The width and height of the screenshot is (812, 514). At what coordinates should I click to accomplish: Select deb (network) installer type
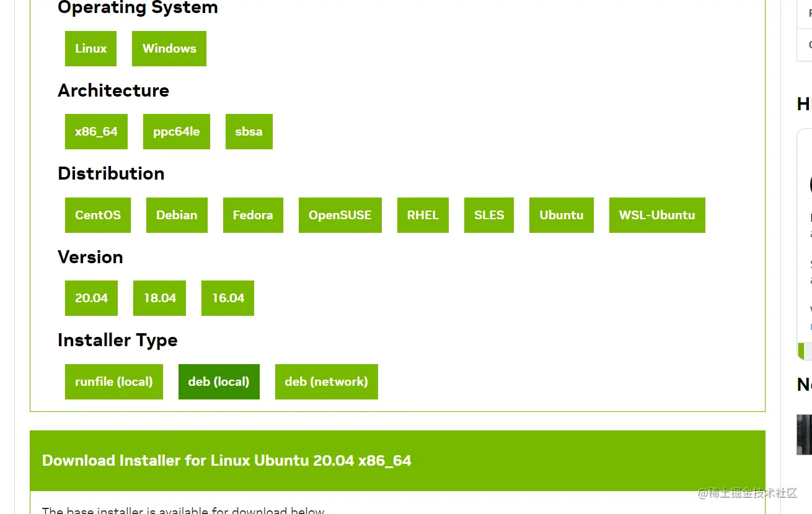tap(327, 381)
